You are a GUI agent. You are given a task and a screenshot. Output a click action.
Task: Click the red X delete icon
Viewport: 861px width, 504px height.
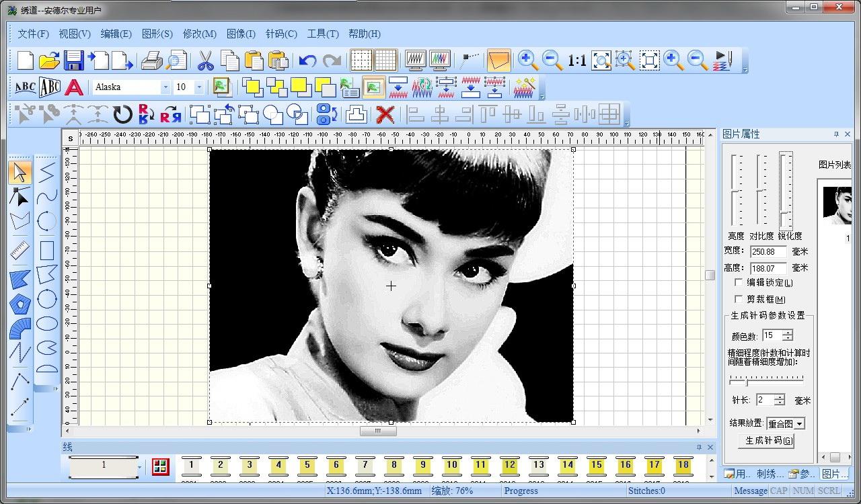[385, 114]
